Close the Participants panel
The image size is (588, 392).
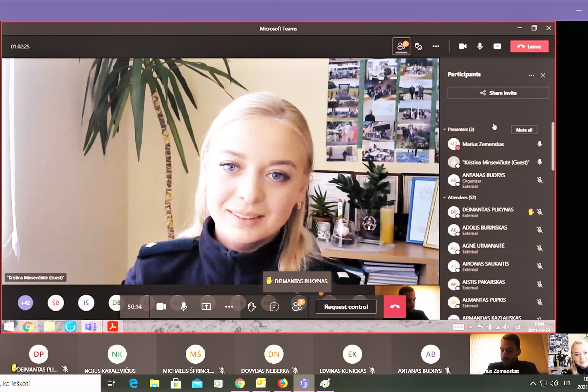pos(543,75)
